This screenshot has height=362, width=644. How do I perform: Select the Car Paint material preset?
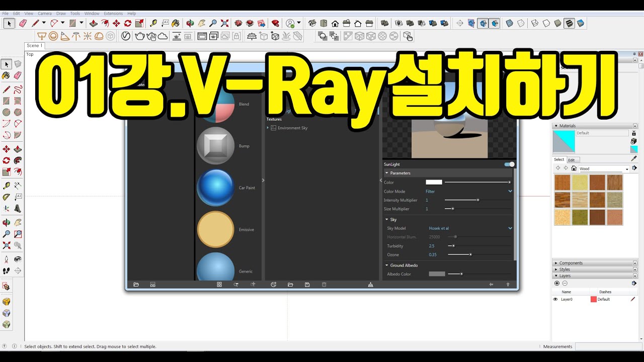pyautogui.click(x=215, y=188)
